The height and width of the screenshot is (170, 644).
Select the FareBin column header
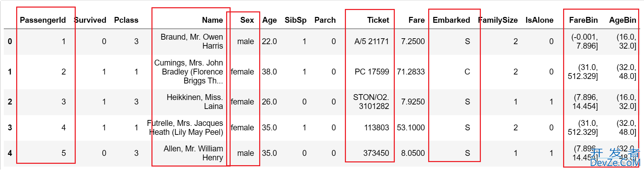(583, 20)
